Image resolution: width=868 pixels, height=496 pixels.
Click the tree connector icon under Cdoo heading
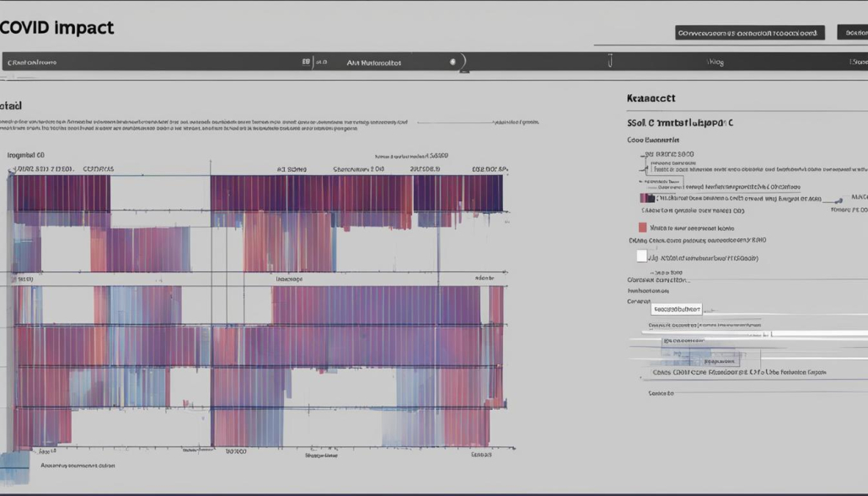pyautogui.click(x=644, y=163)
